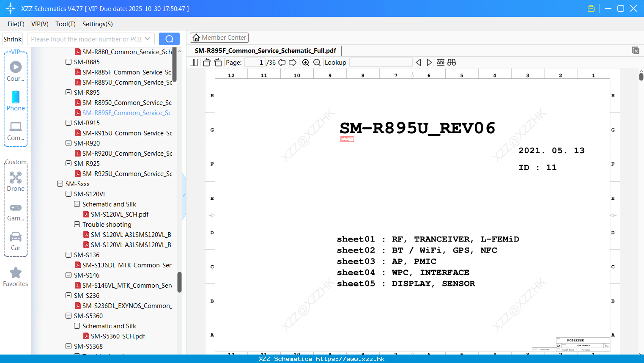Screen dimensions: 644x363
Task: Collapse SM-R885 tree node
Action: pyautogui.click(x=69, y=62)
